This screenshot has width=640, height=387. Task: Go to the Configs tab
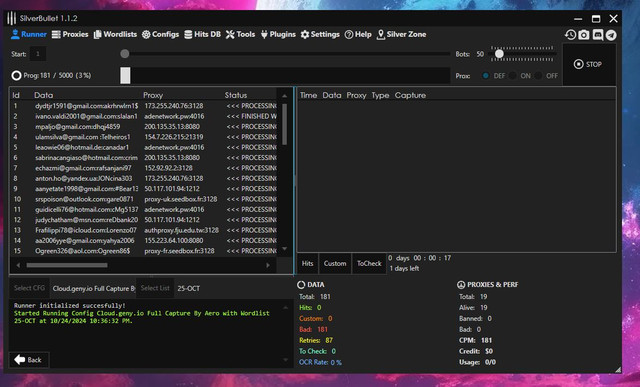[160, 34]
